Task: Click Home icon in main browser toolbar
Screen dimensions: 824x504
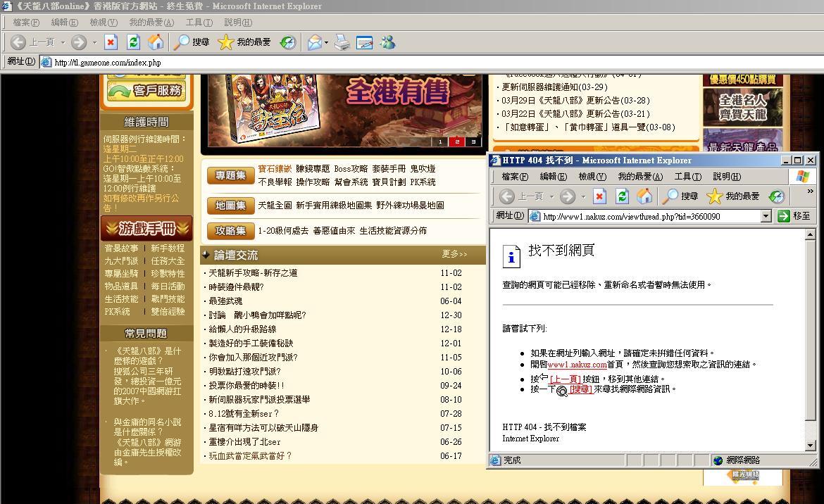Action: click(x=156, y=42)
